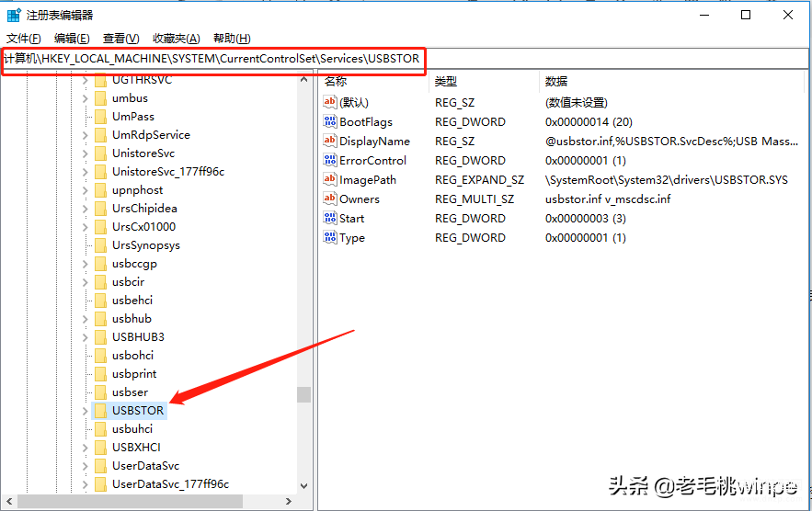Screen dimensions: 812x511
Task: Click data 0x00000014 (20)
Action: click(x=589, y=122)
